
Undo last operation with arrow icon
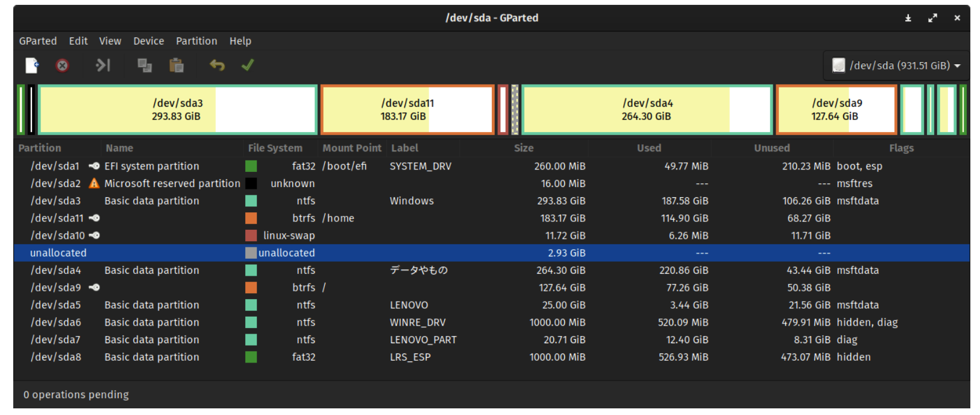coord(217,65)
